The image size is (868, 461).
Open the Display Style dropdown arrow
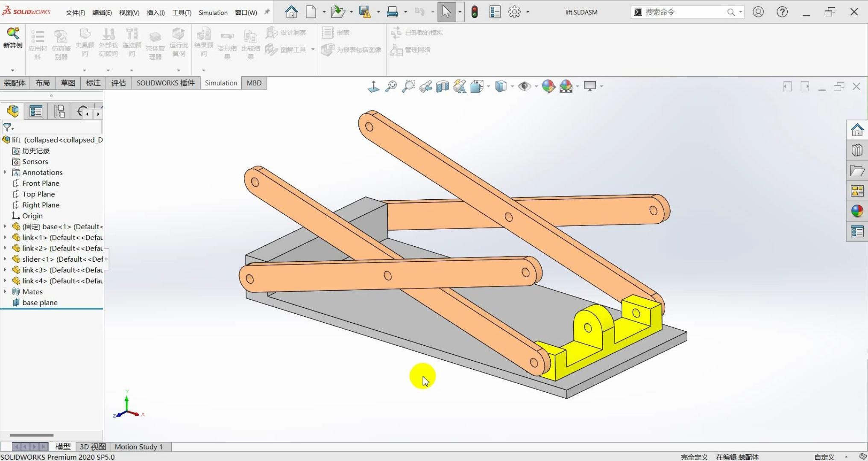tap(512, 86)
